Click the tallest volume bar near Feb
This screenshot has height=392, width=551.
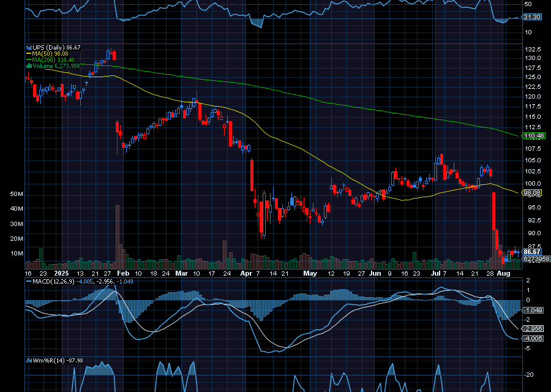[118, 237]
